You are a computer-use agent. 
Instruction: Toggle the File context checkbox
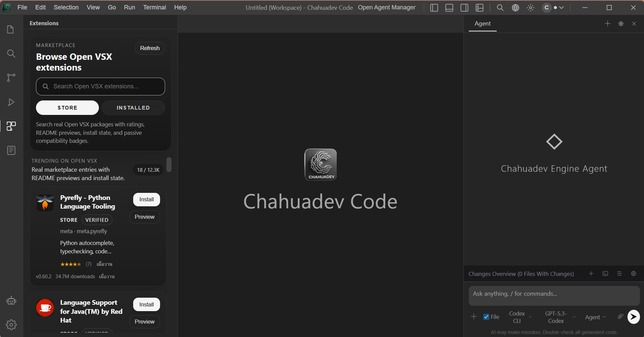click(486, 317)
